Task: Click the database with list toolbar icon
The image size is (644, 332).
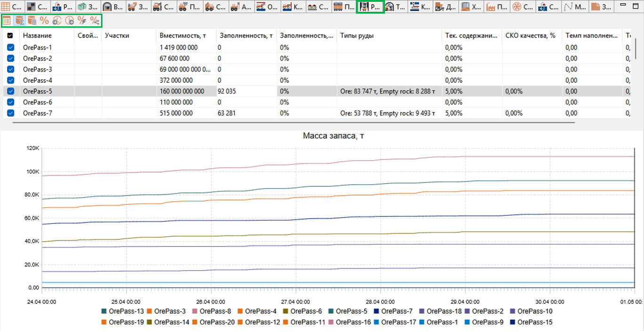Action: coord(31,20)
